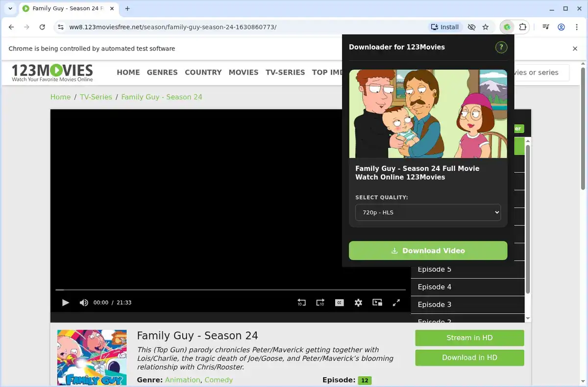
Task: Enter fullscreen with the expand icon
Action: pos(396,303)
